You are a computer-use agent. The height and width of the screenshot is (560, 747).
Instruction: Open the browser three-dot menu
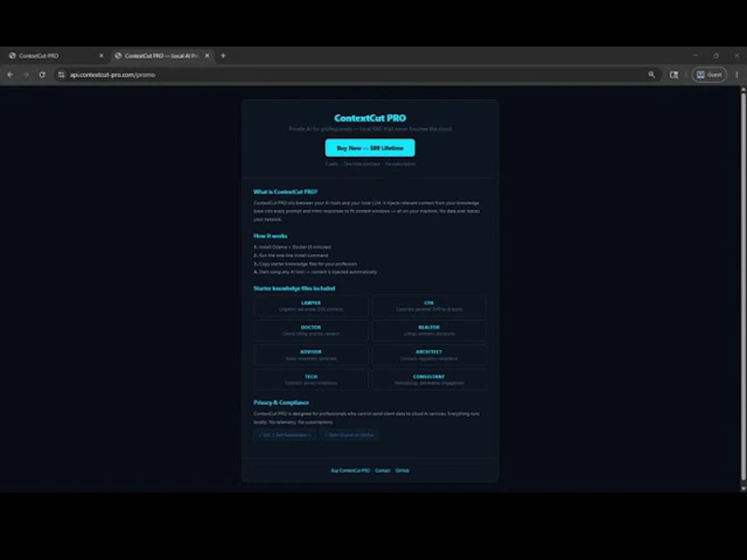coord(737,75)
